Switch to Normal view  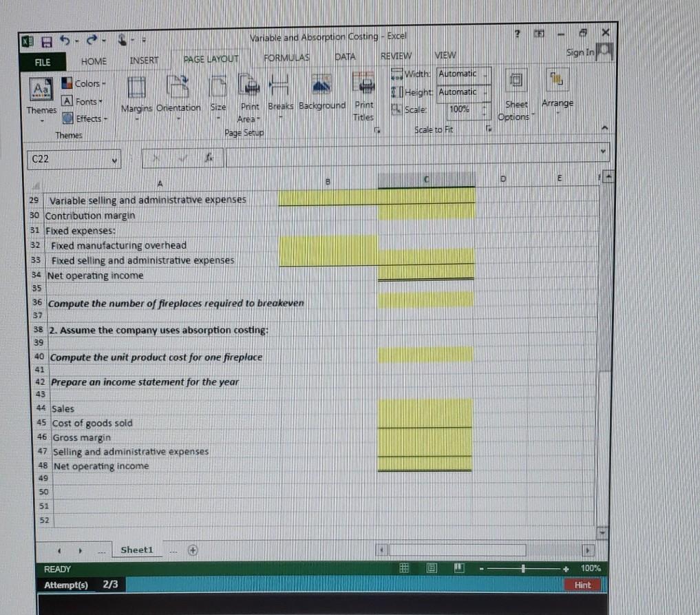pos(405,567)
